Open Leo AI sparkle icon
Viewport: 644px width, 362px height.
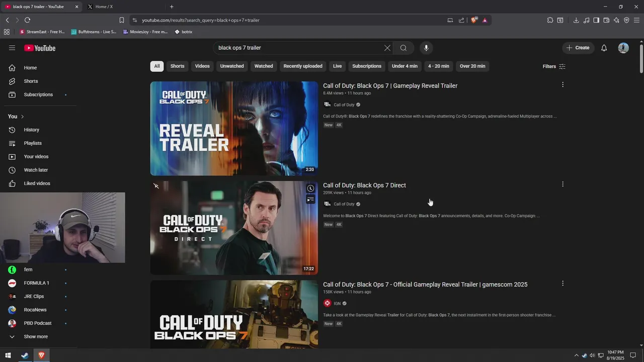click(x=616, y=20)
